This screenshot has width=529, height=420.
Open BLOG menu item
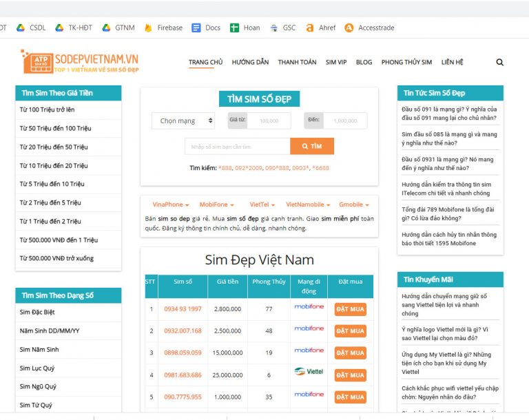(364, 62)
